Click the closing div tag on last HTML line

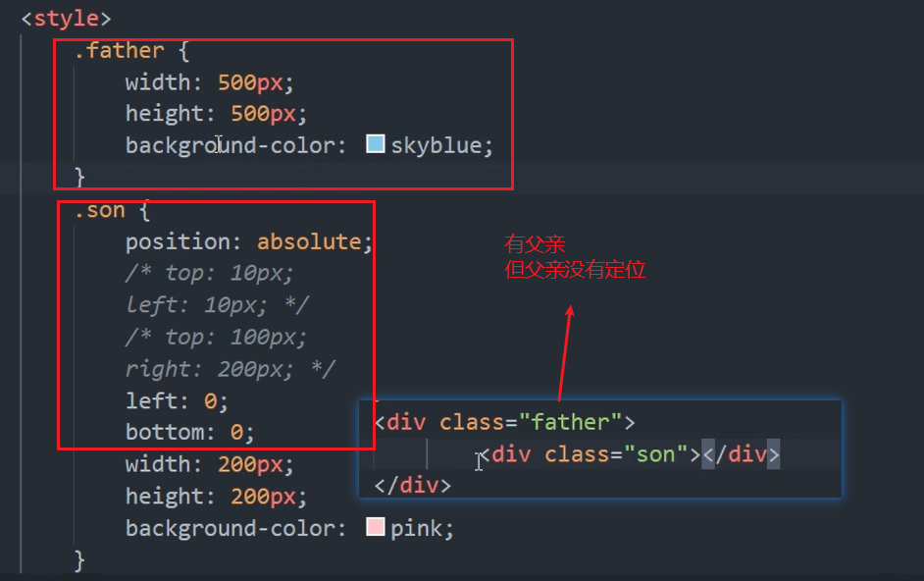413,486
